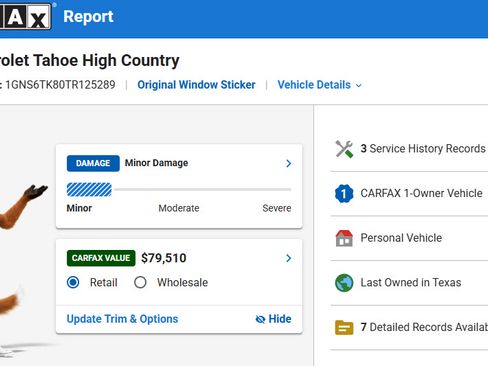This screenshot has width=488, height=366.
Task: Click the Detailed Records folder icon
Action: pyautogui.click(x=344, y=327)
